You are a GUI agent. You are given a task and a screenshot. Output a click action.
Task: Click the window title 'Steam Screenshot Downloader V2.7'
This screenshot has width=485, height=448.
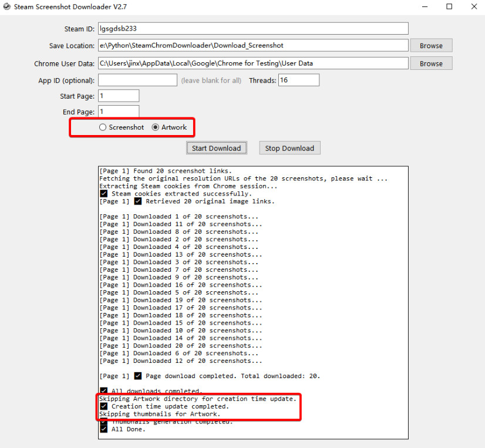(70, 6)
